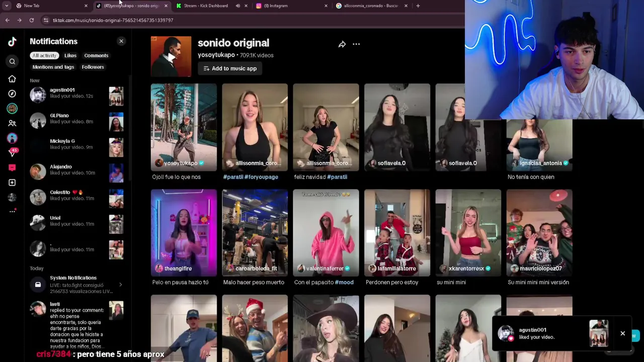Click the TikTok logo in the sidebar
This screenshot has width=644, height=362.
click(12, 42)
